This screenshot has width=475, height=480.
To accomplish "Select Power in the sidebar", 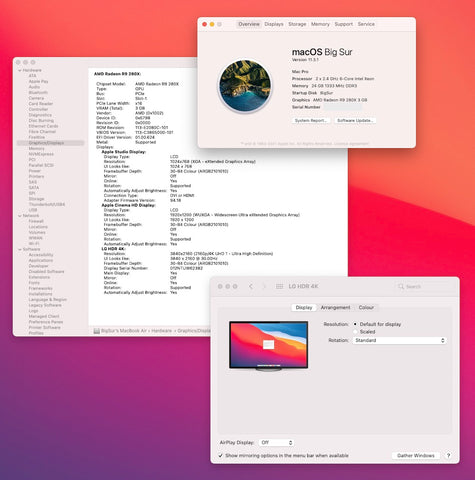I will click(x=35, y=171).
